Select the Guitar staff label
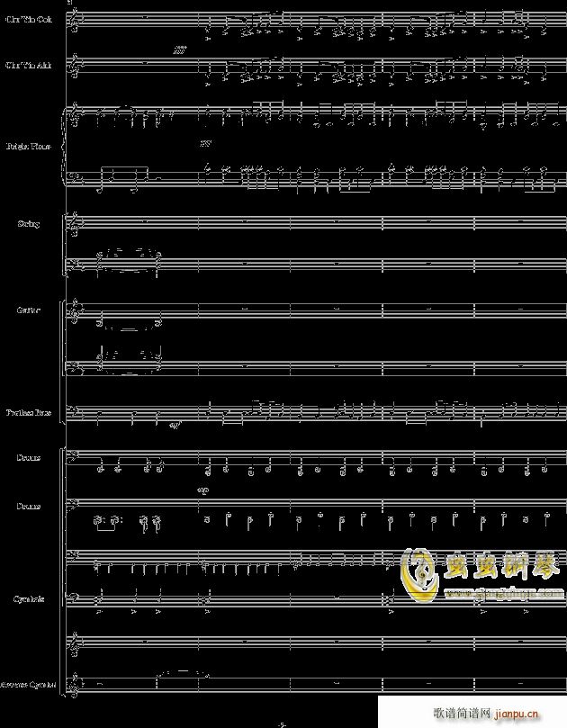567x728 pixels. coord(27,310)
